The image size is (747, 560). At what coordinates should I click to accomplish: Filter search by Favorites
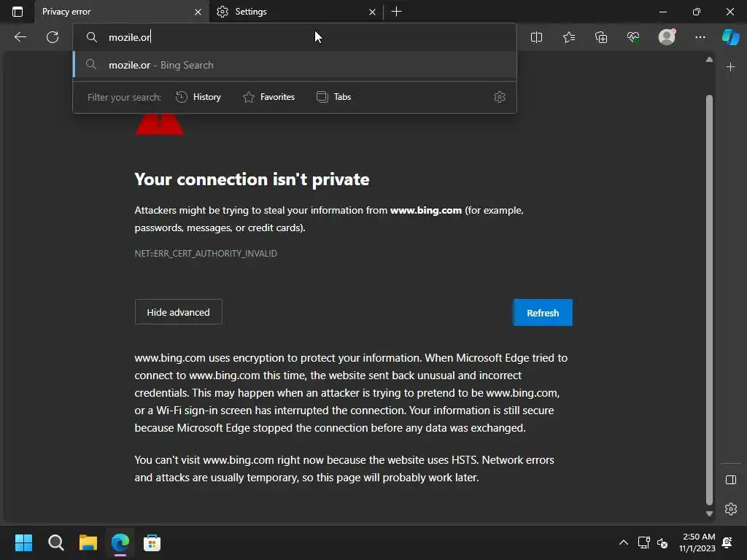tap(268, 97)
